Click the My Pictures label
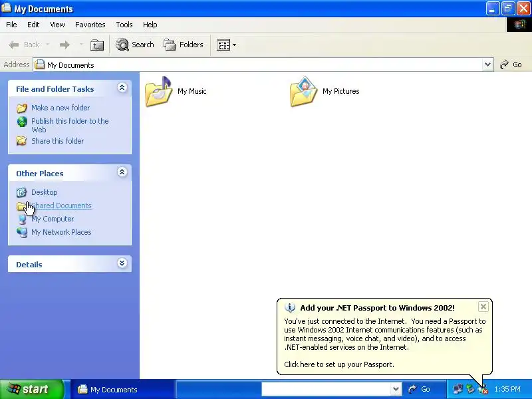Screen dimensions: 532x399 341,91
